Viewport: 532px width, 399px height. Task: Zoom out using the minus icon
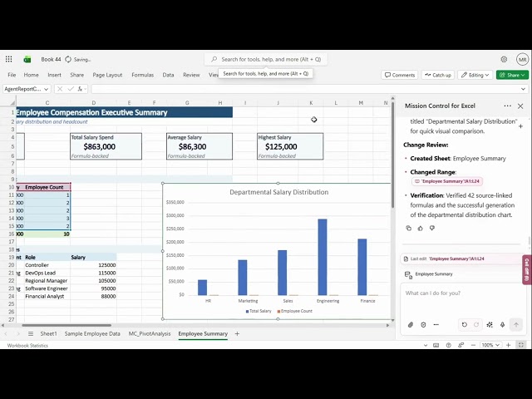[473, 345]
